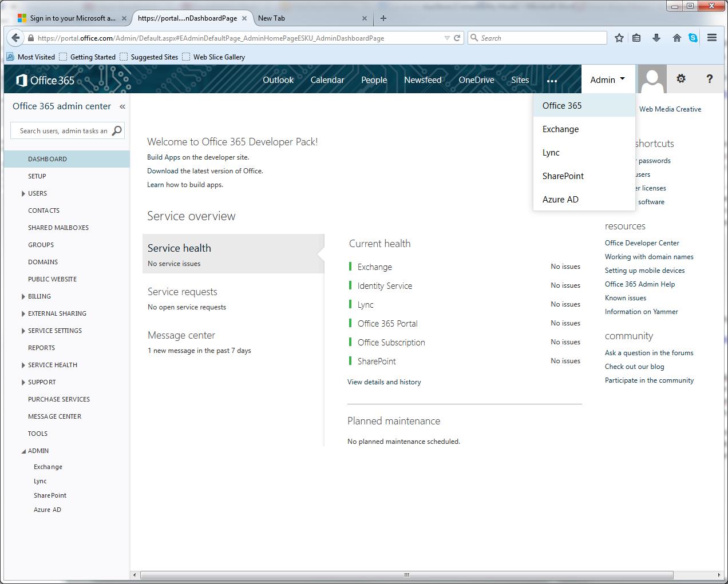
Task: Click the Office 365 logo
Action: pyautogui.click(x=45, y=80)
